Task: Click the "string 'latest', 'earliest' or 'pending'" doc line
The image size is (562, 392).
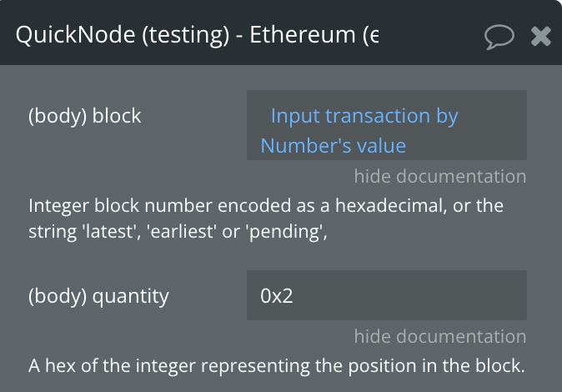Action: (x=178, y=232)
